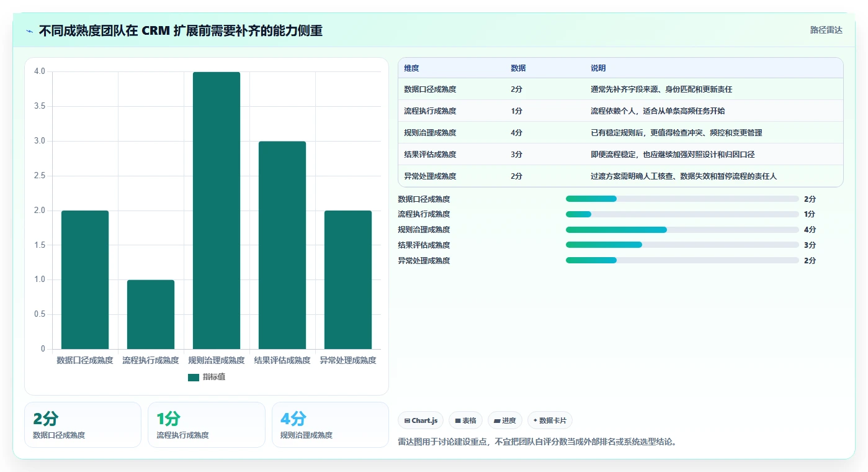This screenshot has height=472, width=868.
Task: Click the 异常处理成熟度 bar in the chart
Action: point(348,279)
